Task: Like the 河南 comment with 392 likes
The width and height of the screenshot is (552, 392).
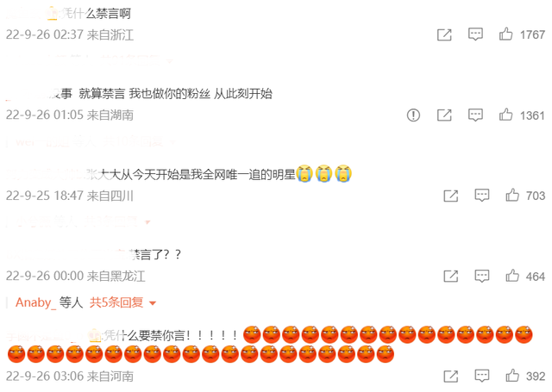Action: [x=512, y=376]
